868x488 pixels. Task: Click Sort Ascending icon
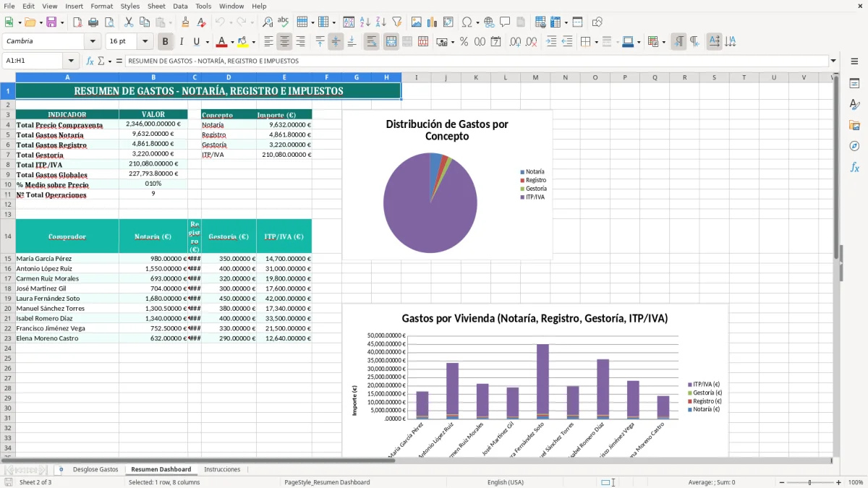click(365, 22)
